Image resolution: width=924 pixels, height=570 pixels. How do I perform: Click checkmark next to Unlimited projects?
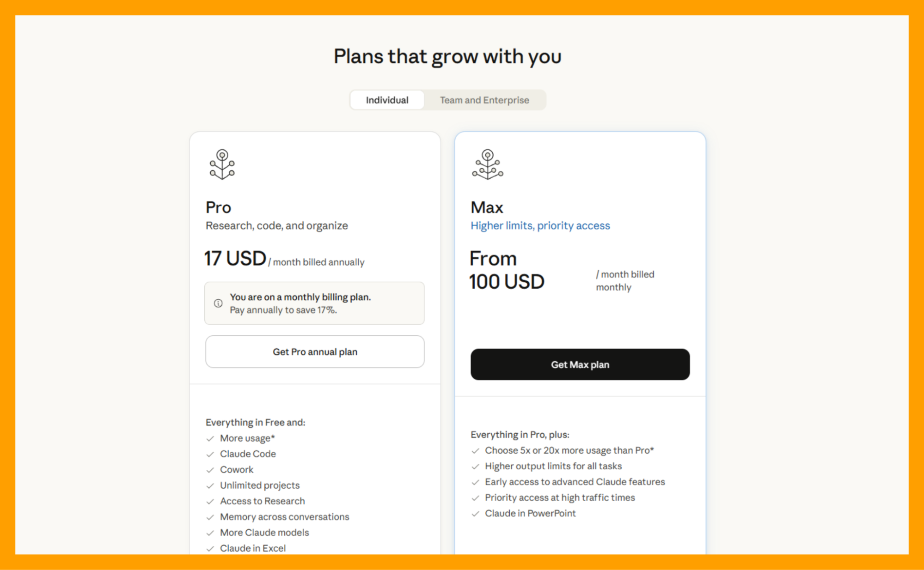[x=210, y=486]
